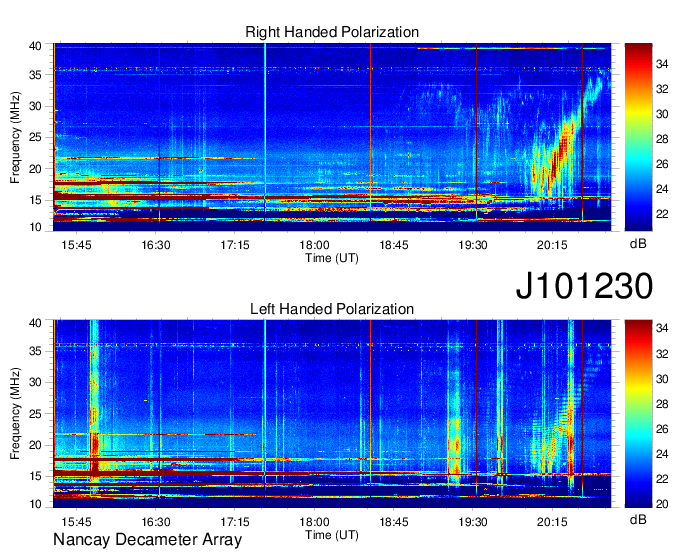Click 24 dB value on right-handed colorbar
The image size is (680, 552).
(x=662, y=189)
